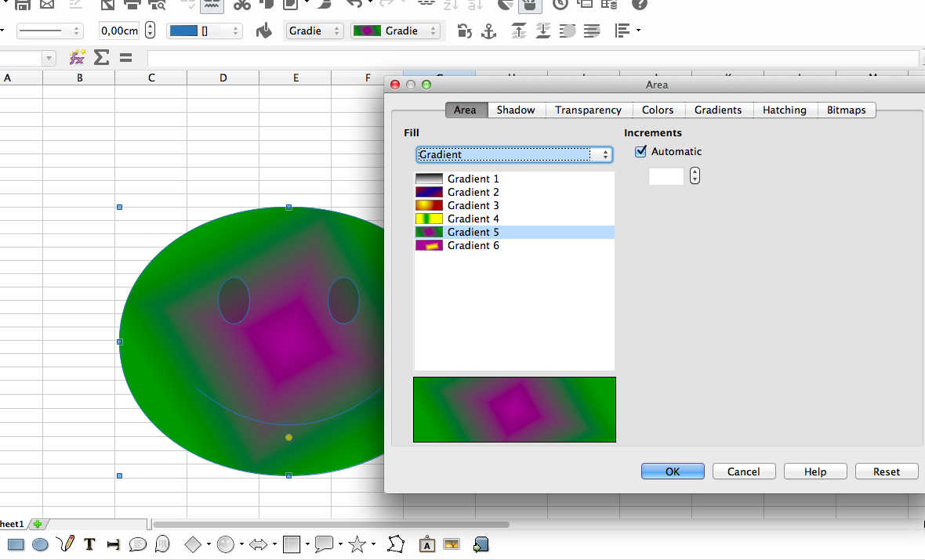Click the Function Wizard icon
Viewport: 925px width, 560px height.
point(77,57)
